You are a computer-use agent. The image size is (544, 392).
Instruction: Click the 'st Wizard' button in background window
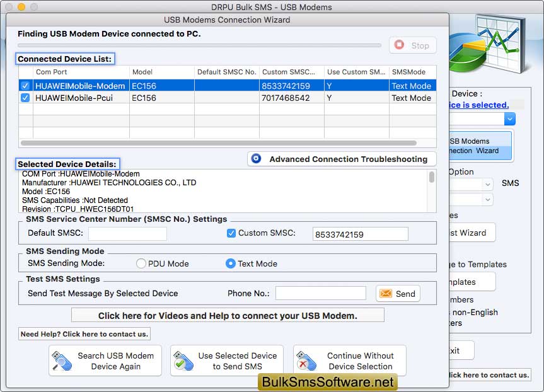click(472, 233)
